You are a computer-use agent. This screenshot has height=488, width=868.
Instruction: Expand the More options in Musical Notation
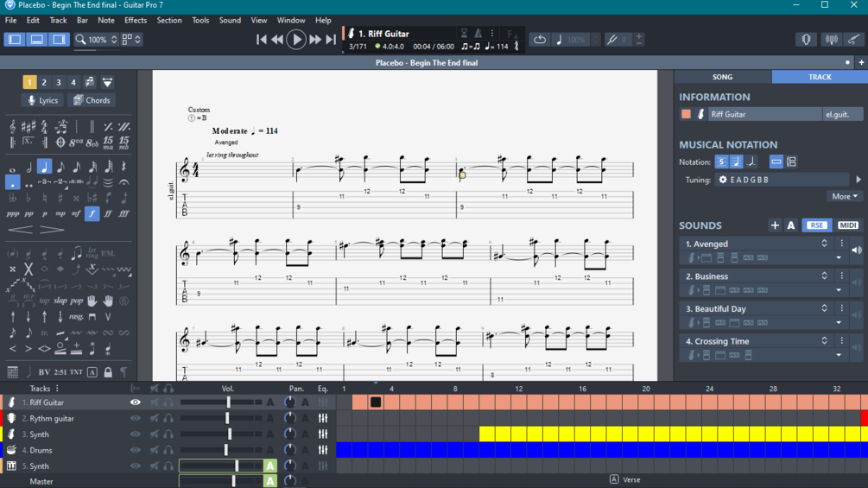coord(845,196)
